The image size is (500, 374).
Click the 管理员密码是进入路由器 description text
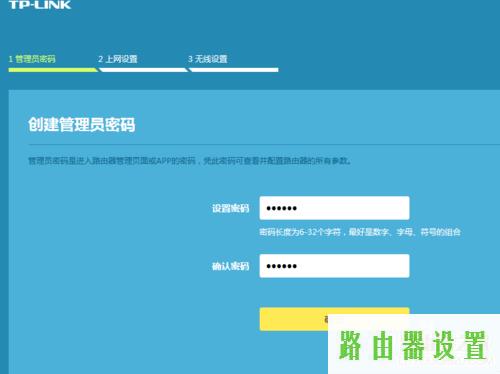click(x=189, y=161)
